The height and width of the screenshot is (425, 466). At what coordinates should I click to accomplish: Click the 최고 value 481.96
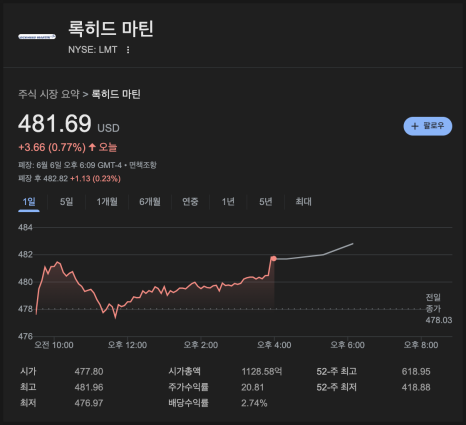click(x=89, y=387)
